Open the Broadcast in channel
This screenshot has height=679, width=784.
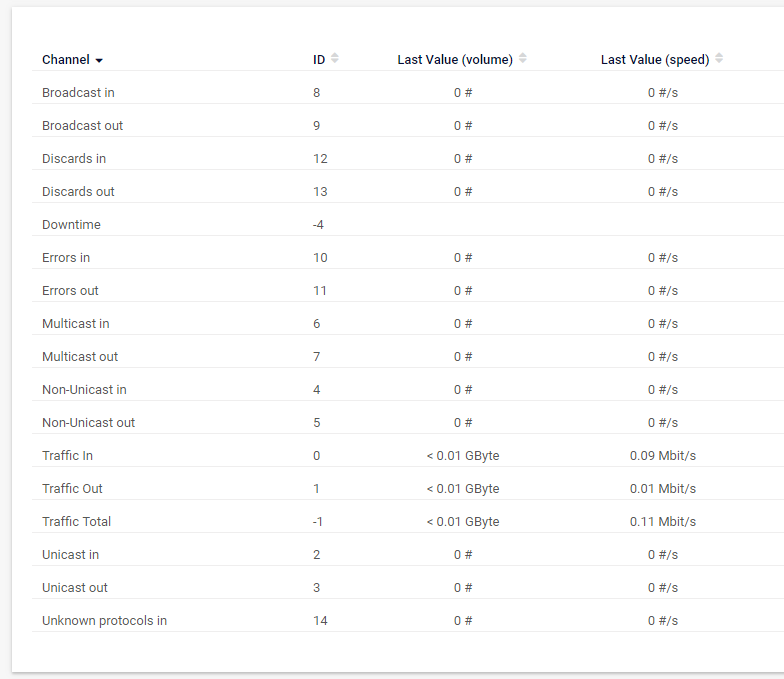[78, 93]
